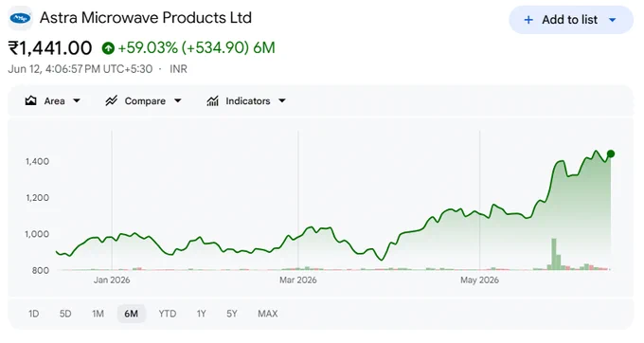The width and height of the screenshot is (644, 343).
Task: Select the 5Y time range tab
Action: coord(232,314)
